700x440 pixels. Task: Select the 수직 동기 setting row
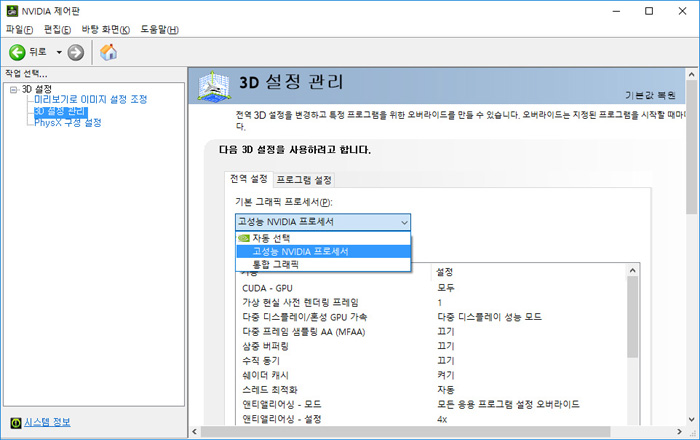tap(432, 361)
